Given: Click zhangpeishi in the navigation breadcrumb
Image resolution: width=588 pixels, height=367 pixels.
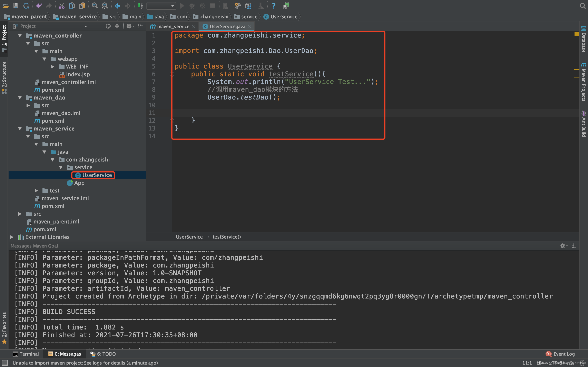Looking at the screenshot, I should pos(214,17).
